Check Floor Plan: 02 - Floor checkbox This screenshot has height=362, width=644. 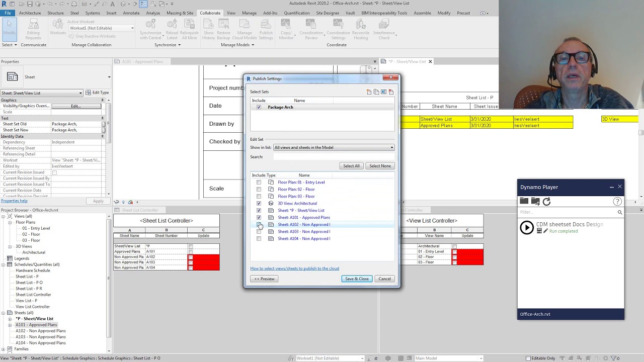(259, 190)
